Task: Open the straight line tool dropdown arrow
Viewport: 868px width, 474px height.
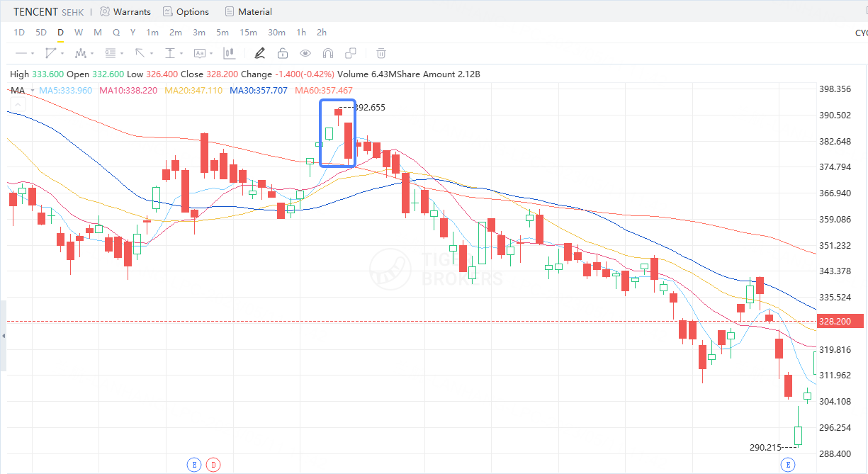Action: 33,53
